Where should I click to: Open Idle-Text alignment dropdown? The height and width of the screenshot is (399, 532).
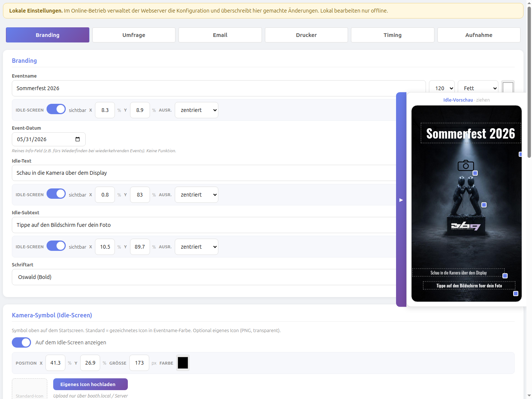coord(197,195)
